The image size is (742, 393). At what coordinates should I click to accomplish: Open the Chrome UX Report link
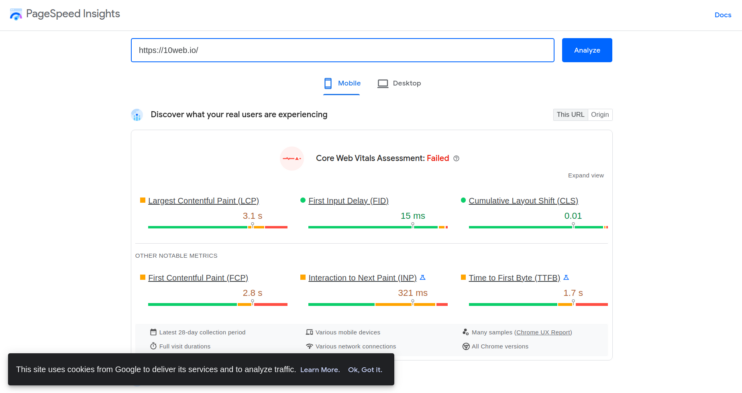click(543, 332)
